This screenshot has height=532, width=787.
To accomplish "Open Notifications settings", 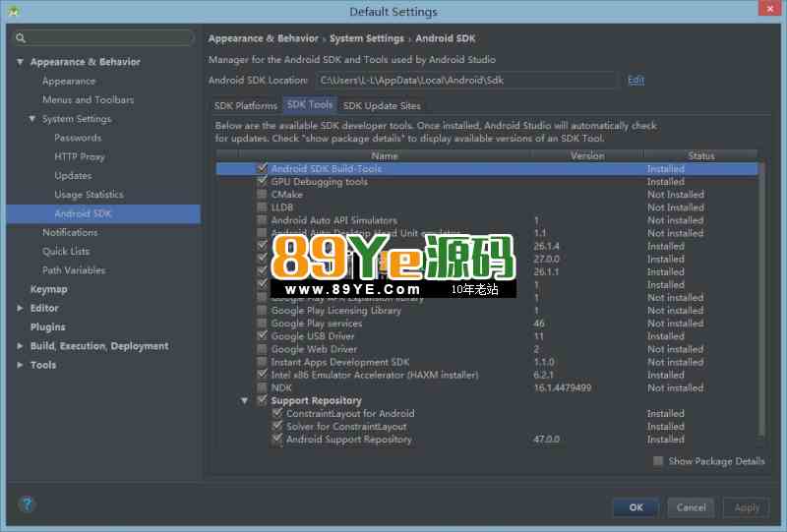I will 70,232.
